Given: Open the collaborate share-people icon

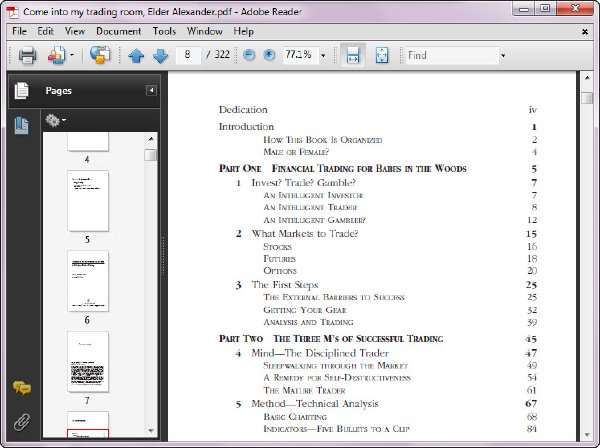Looking at the screenshot, I should tap(57, 55).
